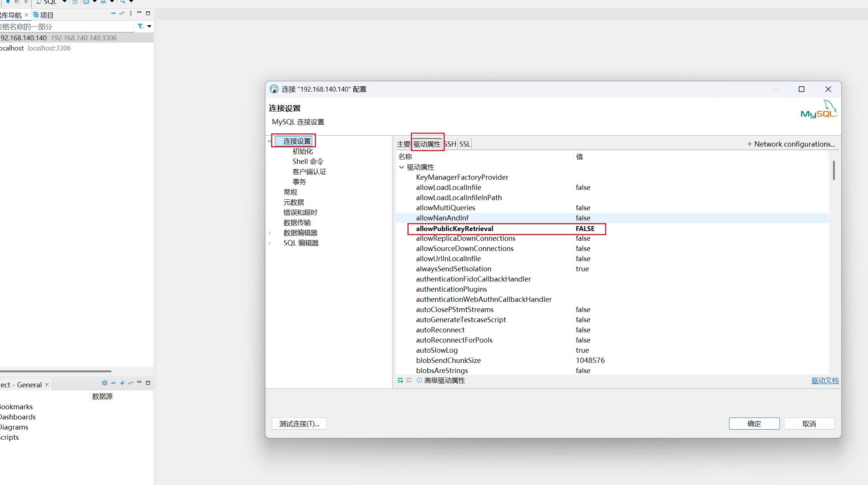Collapse the 驱动属性 property group
The width and height of the screenshot is (868, 485).
pos(401,167)
